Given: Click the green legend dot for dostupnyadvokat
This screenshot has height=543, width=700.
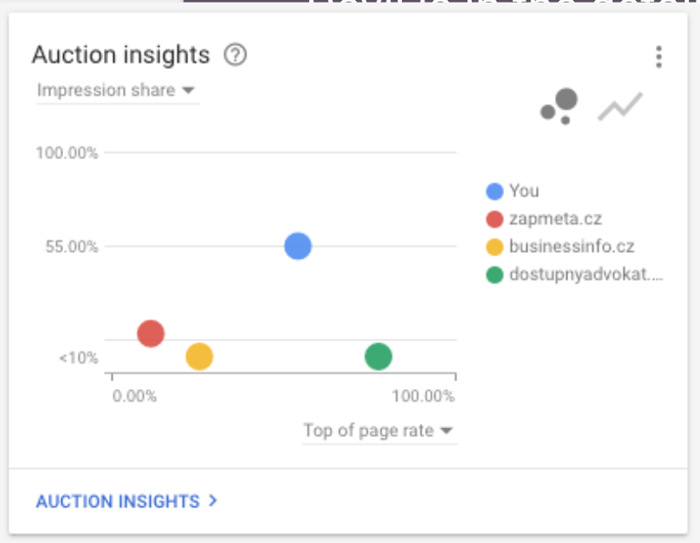Looking at the screenshot, I should coord(495,275).
